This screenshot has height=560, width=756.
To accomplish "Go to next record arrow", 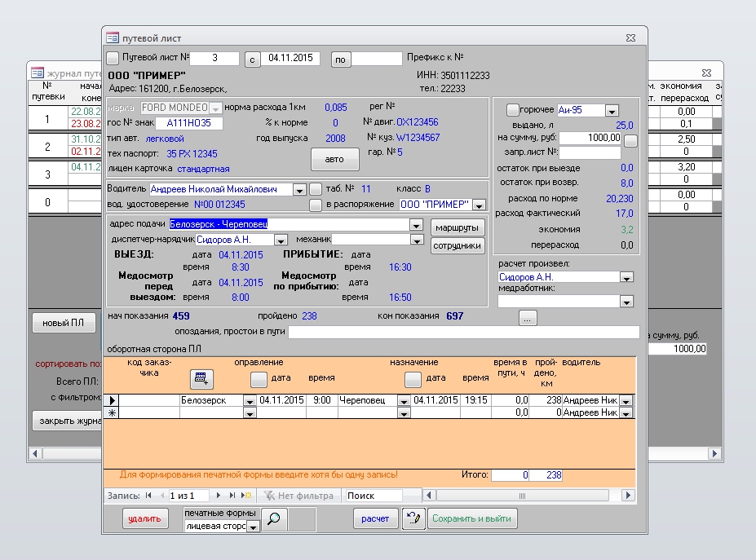I will point(219,496).
